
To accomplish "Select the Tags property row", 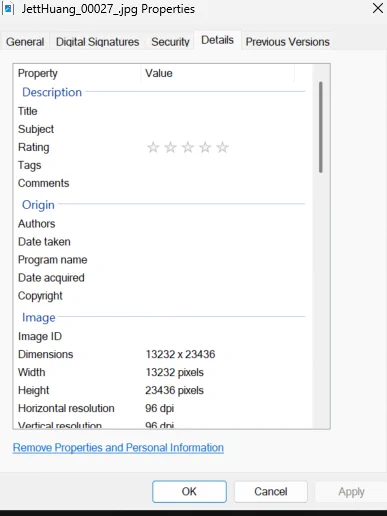I will (162, 165).
